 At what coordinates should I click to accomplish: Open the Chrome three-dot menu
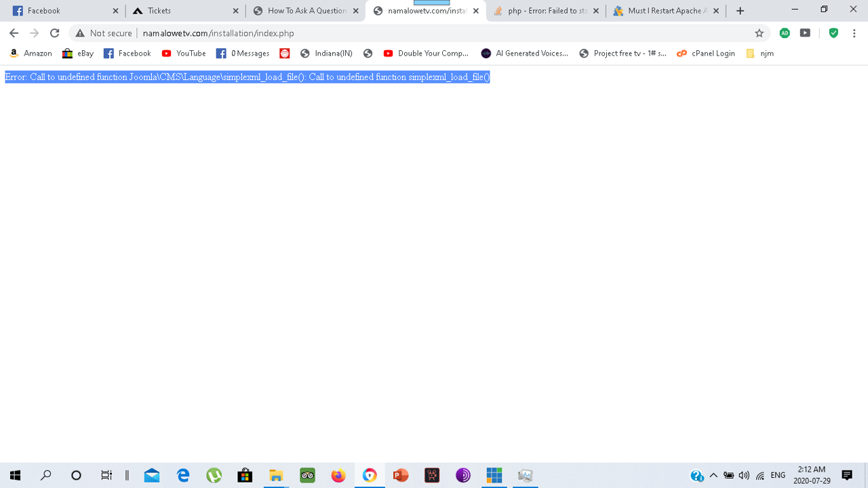[854, 33]
